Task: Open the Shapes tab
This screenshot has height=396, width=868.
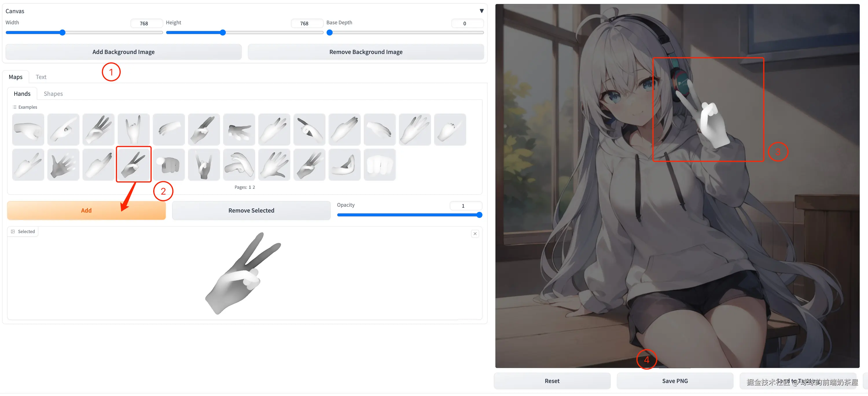Action: (x=53, y=94)
